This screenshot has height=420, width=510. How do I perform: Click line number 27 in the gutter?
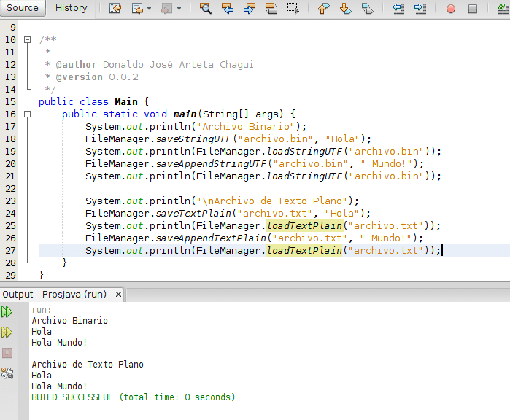coord(10,251)
